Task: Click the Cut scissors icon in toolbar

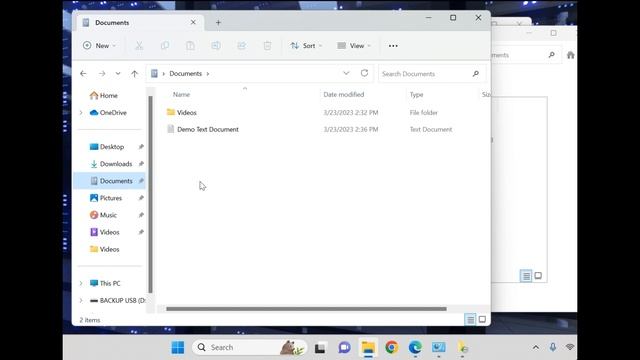Action: point(139,46)
